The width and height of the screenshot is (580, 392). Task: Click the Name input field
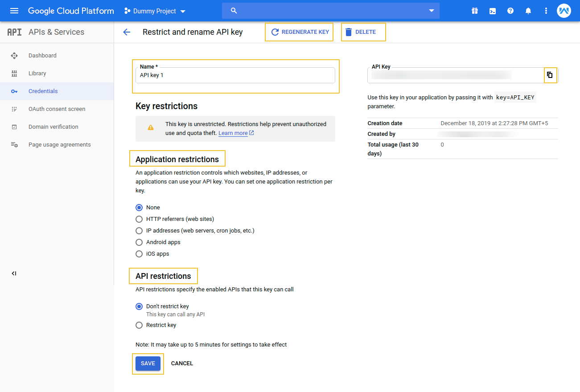point(235,75)
